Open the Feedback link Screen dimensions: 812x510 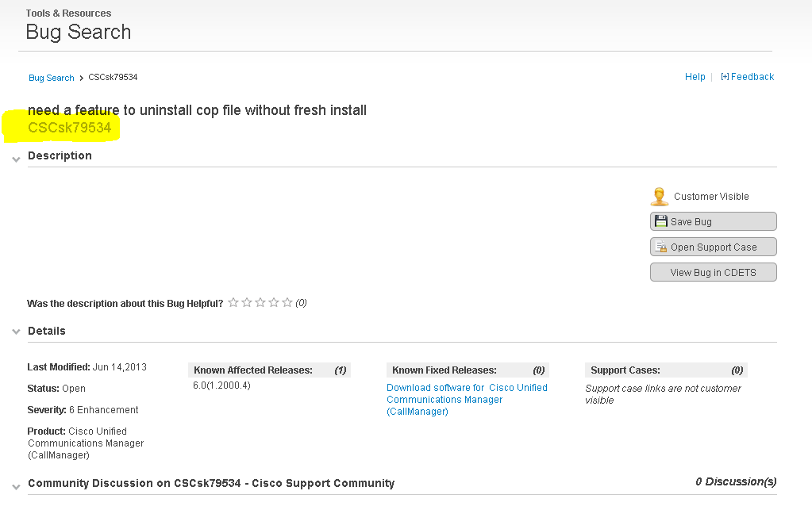click(x=747, y=77)
